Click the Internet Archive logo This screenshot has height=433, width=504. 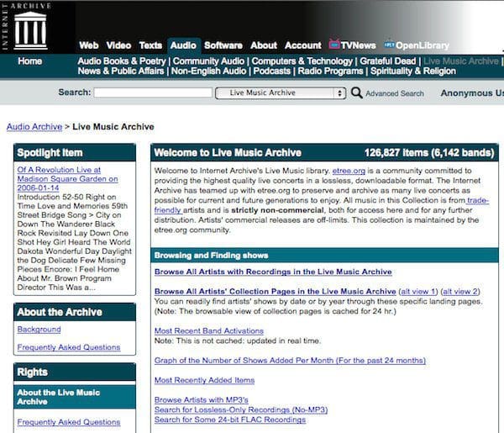pyautogui.click(x=26, y=28)
